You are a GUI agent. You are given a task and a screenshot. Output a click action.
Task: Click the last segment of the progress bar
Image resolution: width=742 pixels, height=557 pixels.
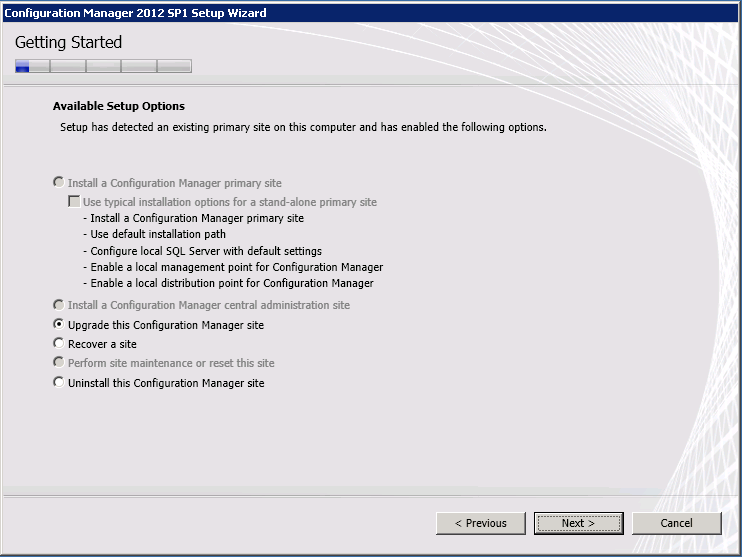coord(173,67)
